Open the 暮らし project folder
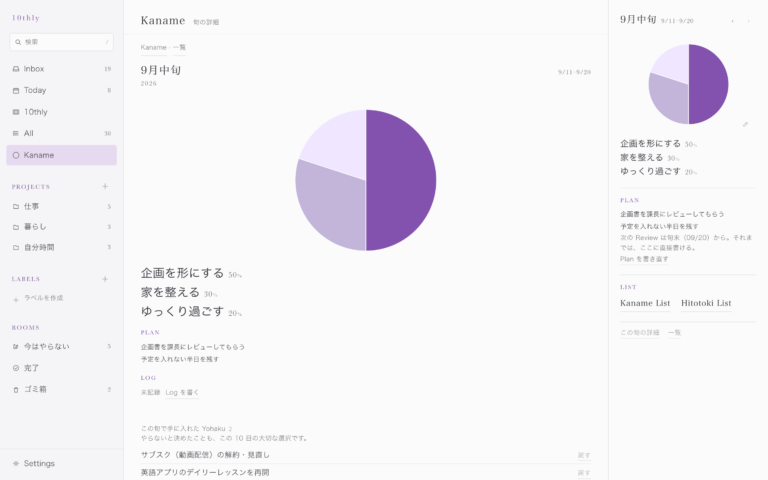This screenshot has height=480, width=768. pos(61,227)
